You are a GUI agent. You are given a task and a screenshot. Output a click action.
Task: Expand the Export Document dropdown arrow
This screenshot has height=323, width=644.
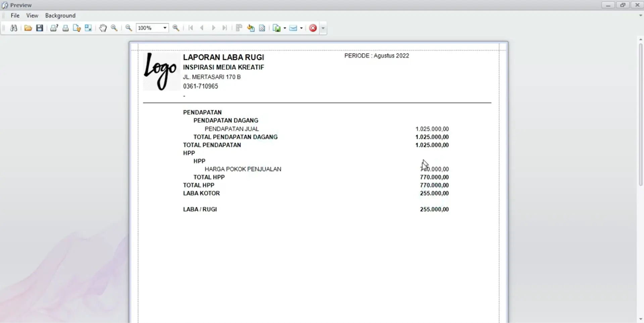pos(285,28)
